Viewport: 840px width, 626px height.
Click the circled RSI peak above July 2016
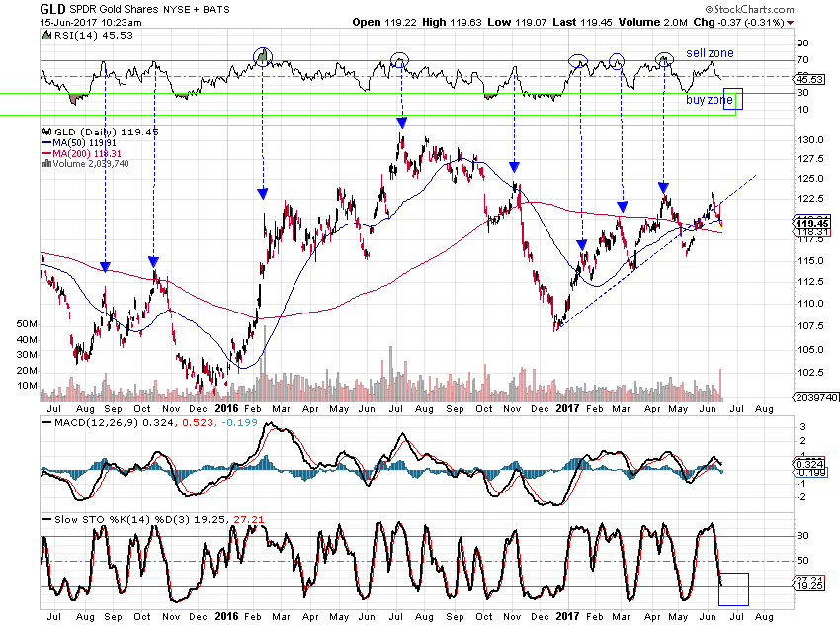[x=399, y=60]
